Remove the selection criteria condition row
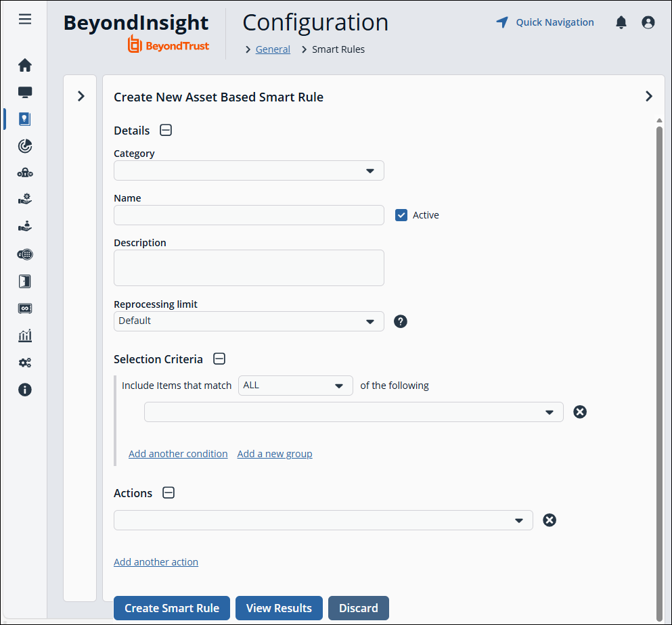 (x=580, y=412)
